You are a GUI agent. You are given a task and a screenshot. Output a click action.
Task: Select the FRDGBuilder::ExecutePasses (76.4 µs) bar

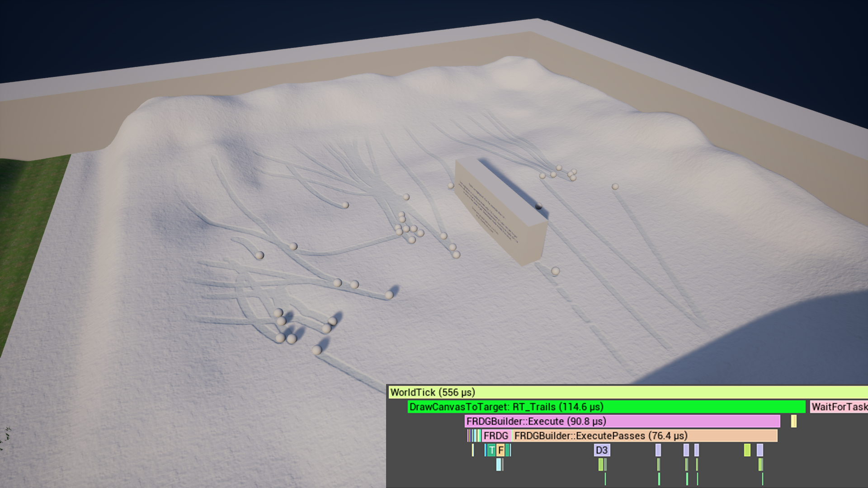pyautogui.click(x=645, y=436)
